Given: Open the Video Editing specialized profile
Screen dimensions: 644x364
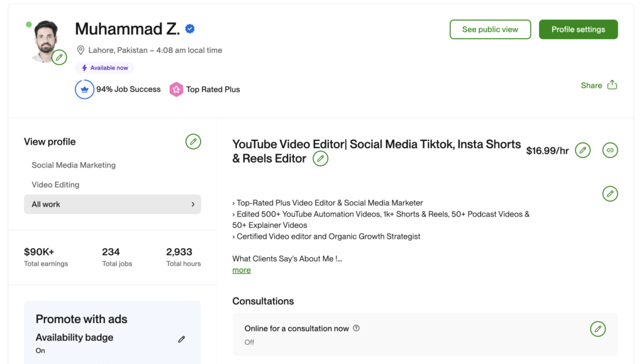Looking at the screenshot, I should tap(57, 184).
